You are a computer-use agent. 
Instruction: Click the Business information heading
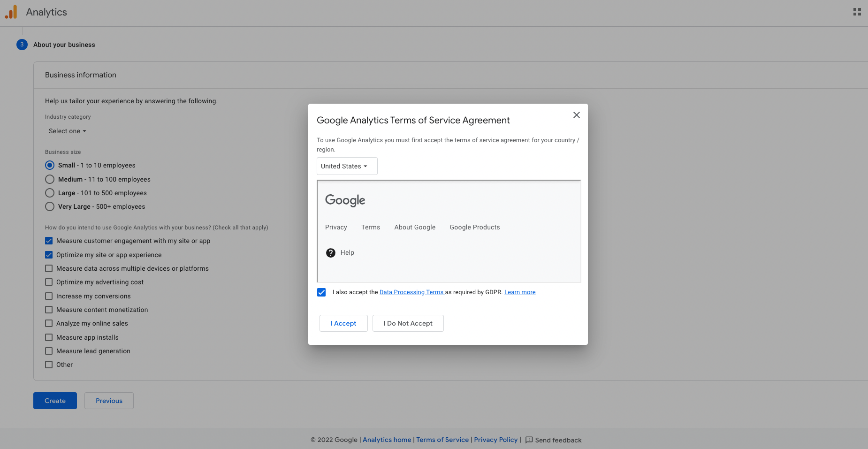[81, 75]
